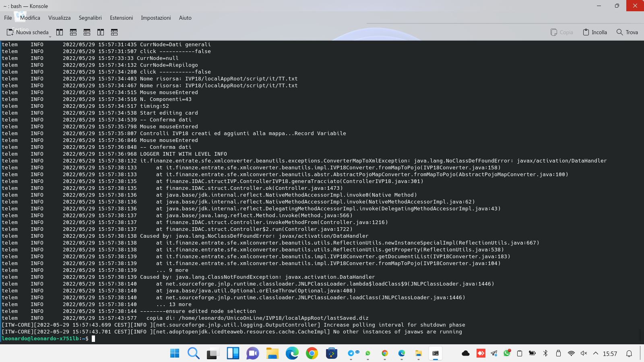644x362 pixels.
Task: Click the red AnyDesk tray icon
Action: [481, 354]
